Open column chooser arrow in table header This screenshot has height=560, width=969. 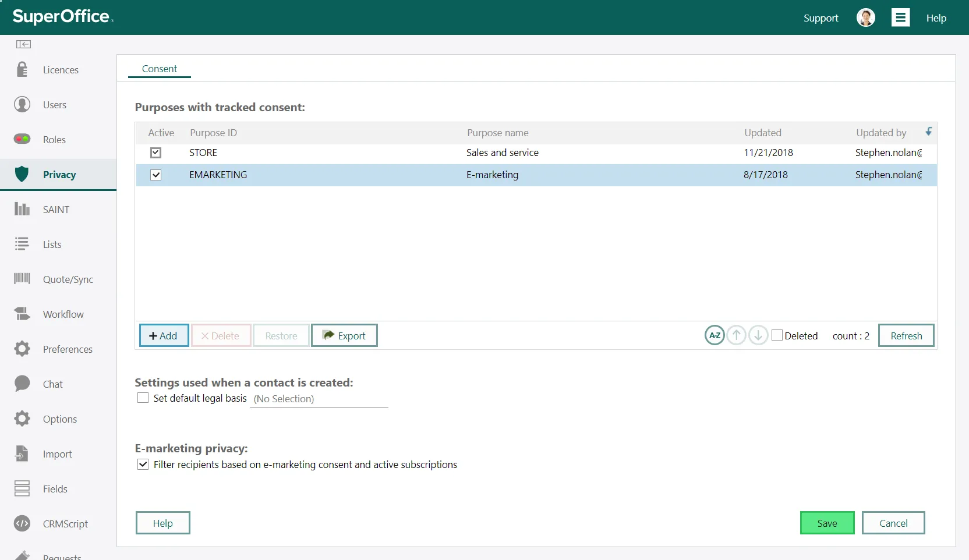click(928, 132)
